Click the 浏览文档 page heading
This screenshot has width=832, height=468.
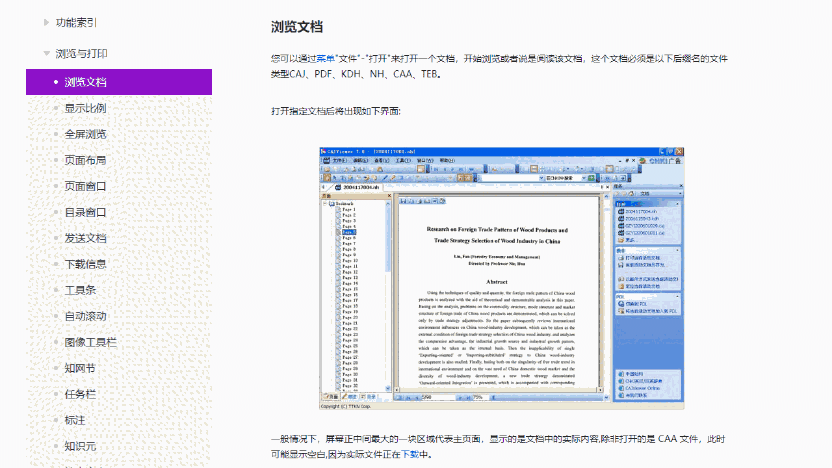297,27
